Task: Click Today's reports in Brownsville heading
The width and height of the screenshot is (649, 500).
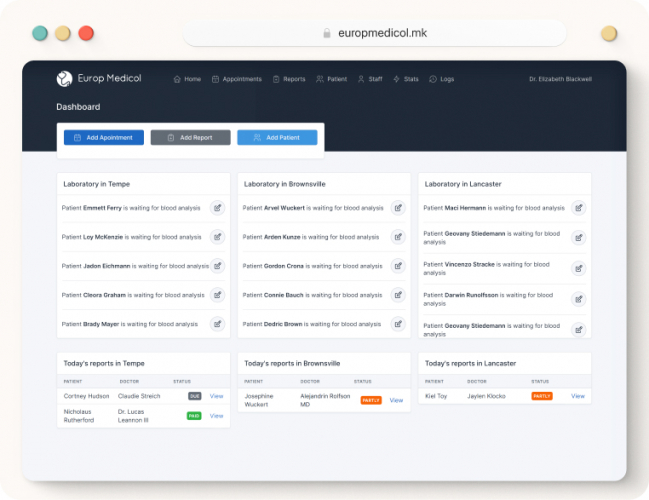Action: pos(292,363)
